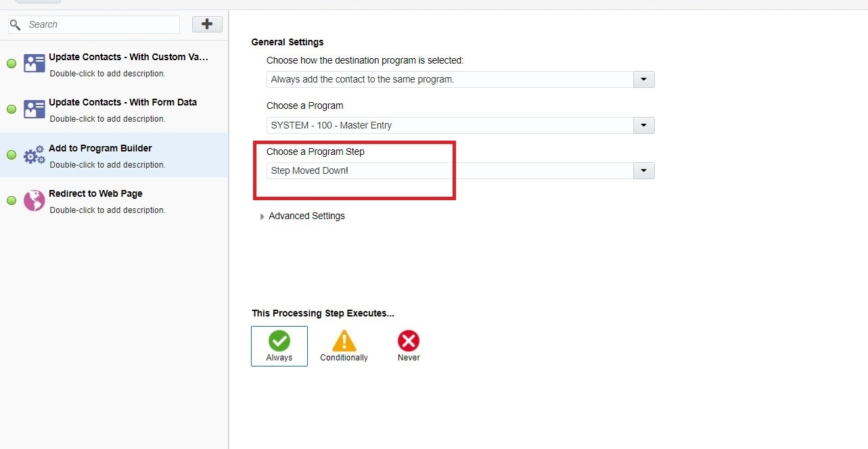868x449 pixels.
Task: Select Redirect to Web Page step
Action: 95,193
